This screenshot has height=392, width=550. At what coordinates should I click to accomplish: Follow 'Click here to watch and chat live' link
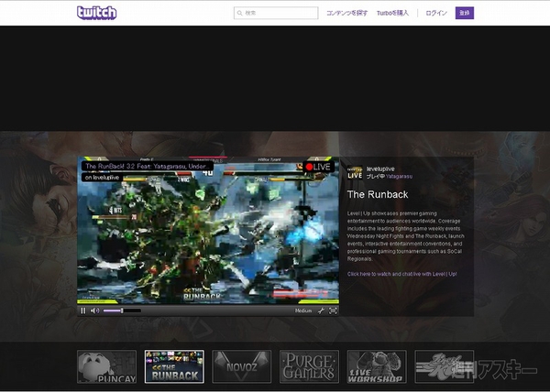(402, 274)
